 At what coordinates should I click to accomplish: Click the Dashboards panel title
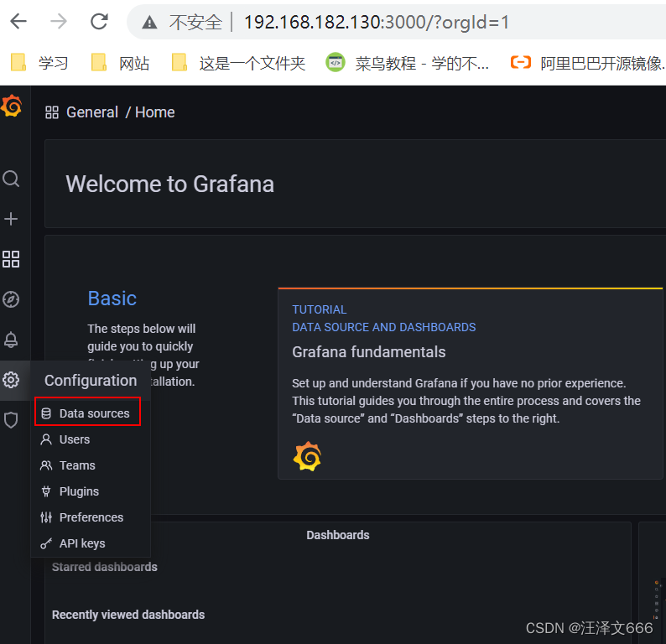pos(338,535)
